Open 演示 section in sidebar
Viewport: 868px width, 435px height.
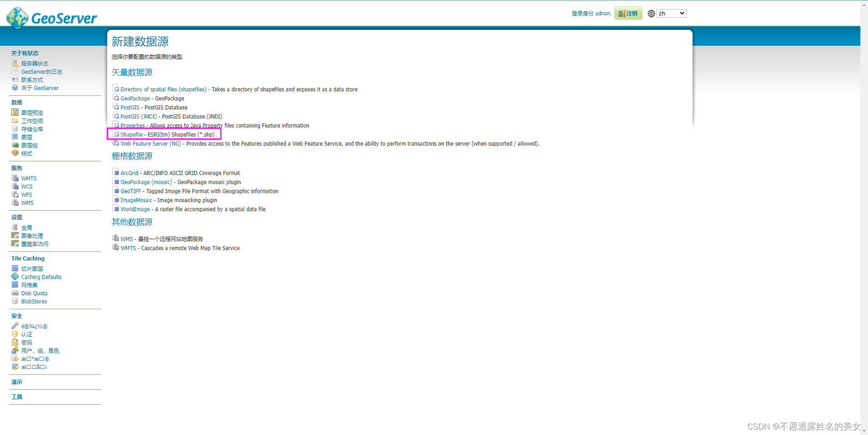click(17, 382)
